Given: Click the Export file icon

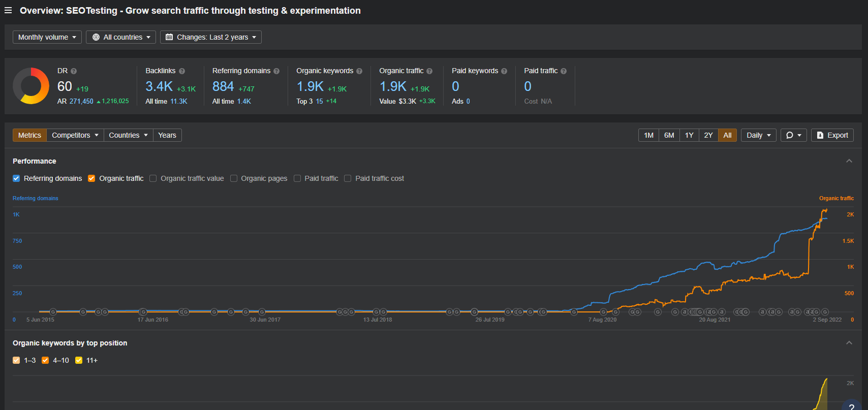Looking at the screenshot, I should (820, 135).
